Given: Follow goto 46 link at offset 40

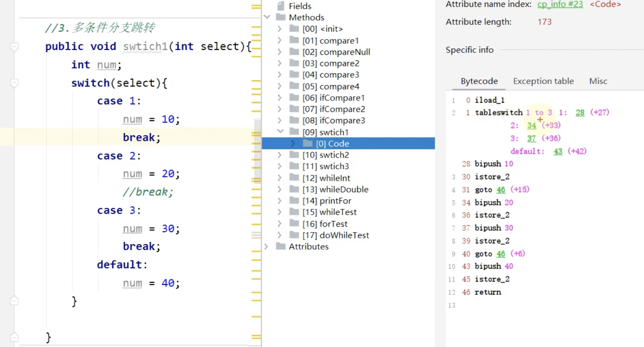Looking at the screenshot, I should pyautogui.click(x=501, y=254).
